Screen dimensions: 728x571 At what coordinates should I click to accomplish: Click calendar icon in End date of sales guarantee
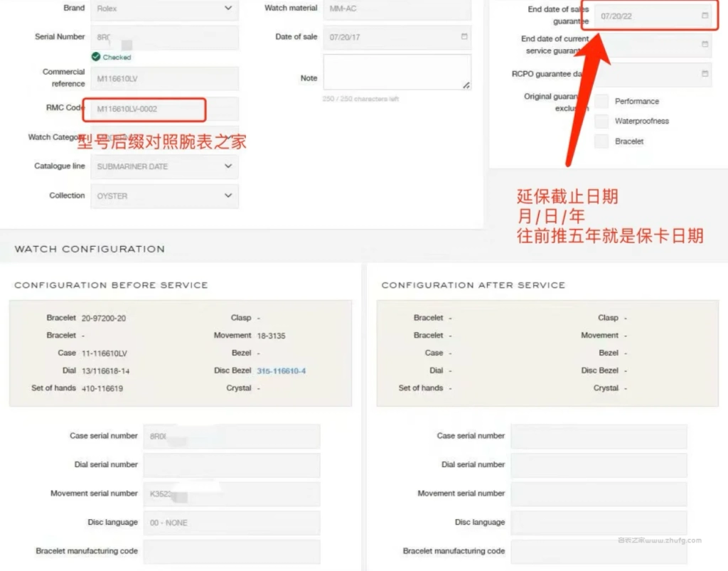pyautogui.click(x=705, y=16)
